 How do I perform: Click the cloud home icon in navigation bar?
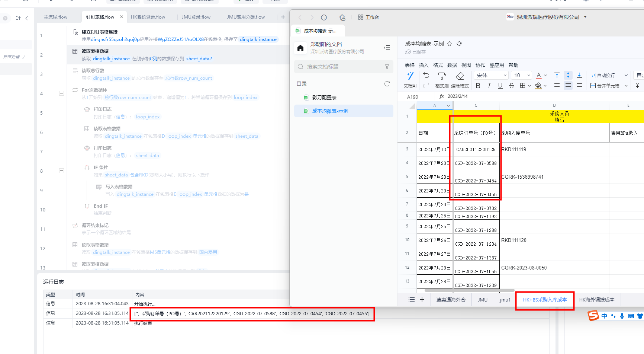pos(342,17)
